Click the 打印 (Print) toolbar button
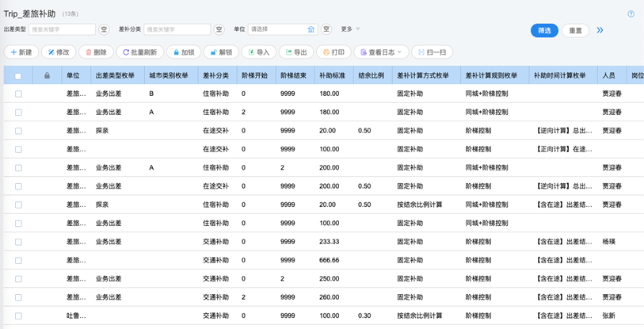644x329 pixels. click(x=333, y=52)
